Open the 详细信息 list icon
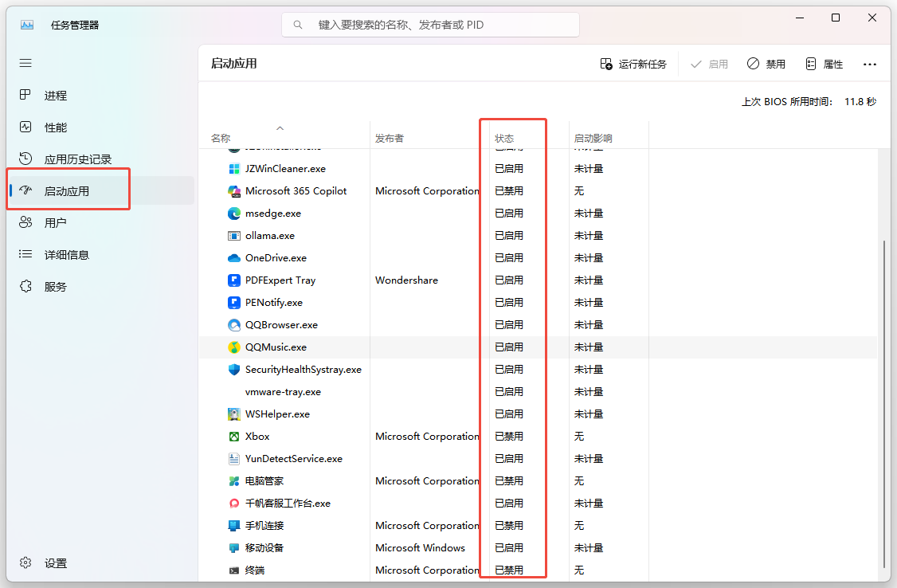 [25, 254]
